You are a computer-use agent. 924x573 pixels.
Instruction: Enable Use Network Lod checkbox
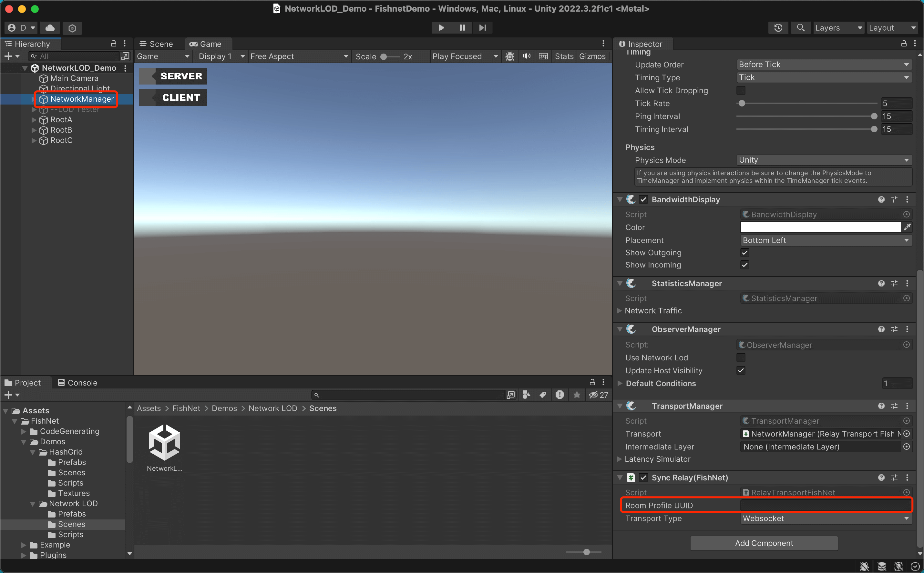pyautogui.click(x=741, y=357)
